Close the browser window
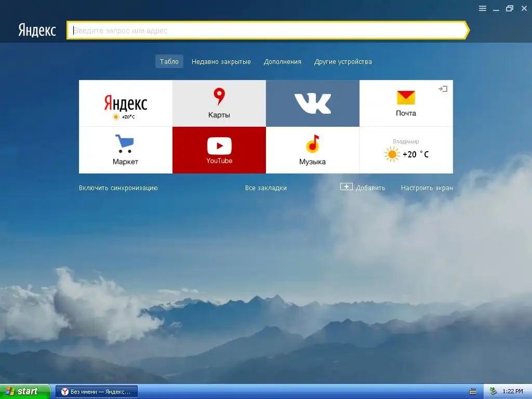 (x=524, y=8)
